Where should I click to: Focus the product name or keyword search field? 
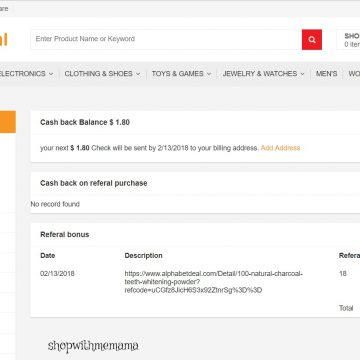point(166,40)
